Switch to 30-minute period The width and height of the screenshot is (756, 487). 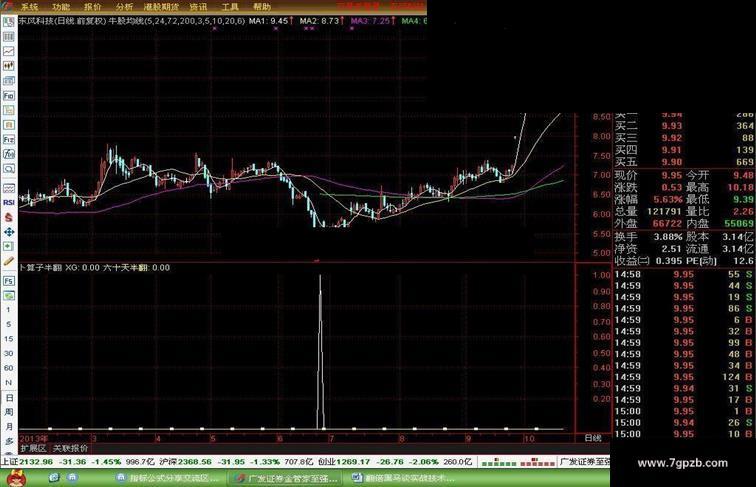pyautogui.click(x=8, y=353)
